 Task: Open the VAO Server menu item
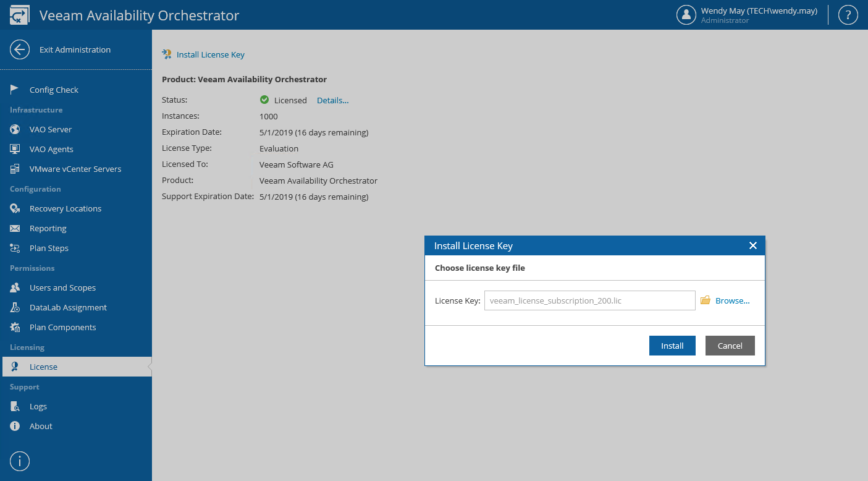click(x=51, y=129)
